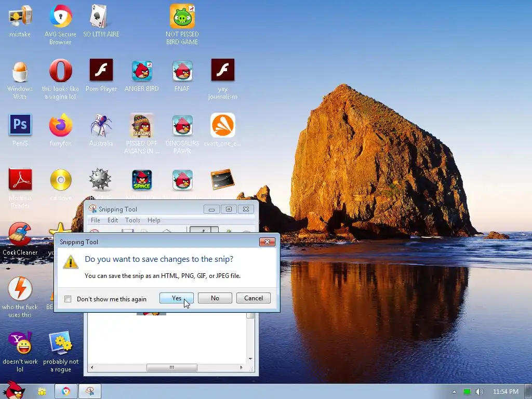532x399 pixels.
Task: Select the 'DINOSAURS RAWR' desktop icon
Action: click(182, 135)
